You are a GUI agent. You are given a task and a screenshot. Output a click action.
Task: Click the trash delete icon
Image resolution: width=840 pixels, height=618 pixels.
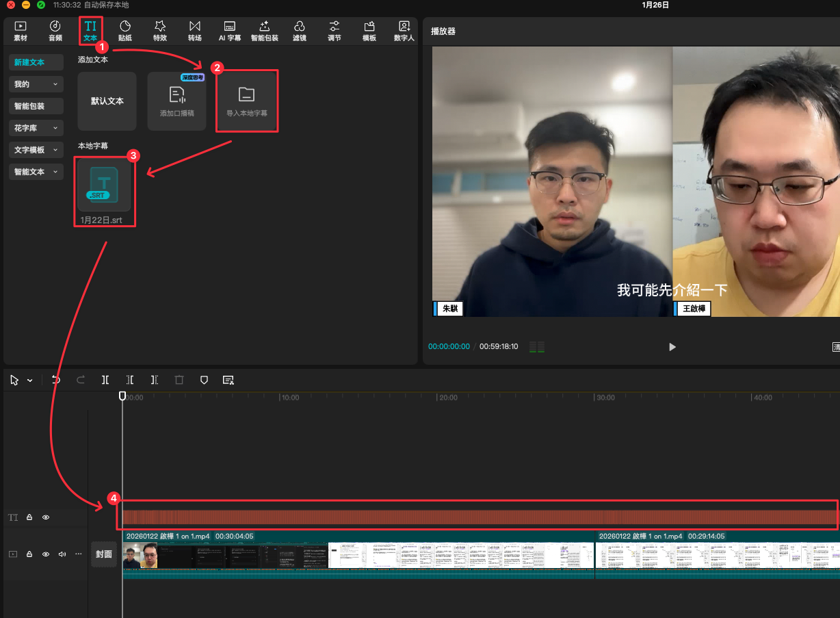point(179,380)
